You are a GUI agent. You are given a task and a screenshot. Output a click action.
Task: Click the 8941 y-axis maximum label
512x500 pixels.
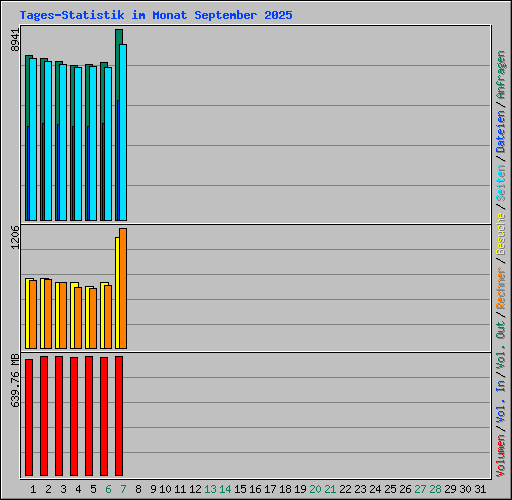click(15, 40)
